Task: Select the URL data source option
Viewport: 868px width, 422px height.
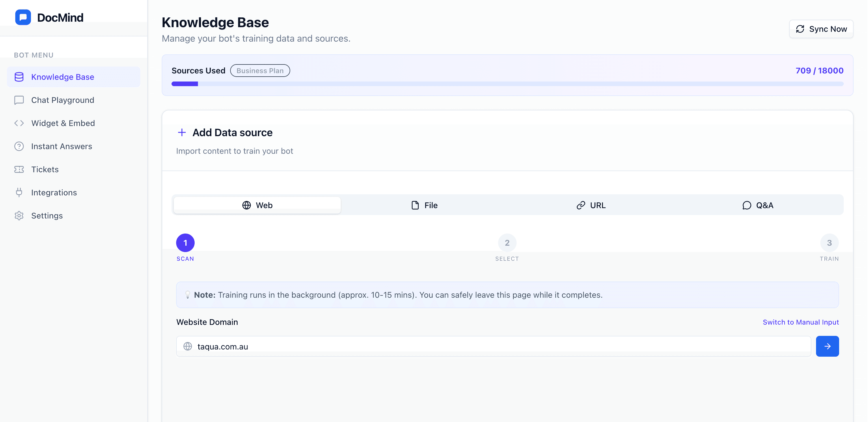Action: 591,205
